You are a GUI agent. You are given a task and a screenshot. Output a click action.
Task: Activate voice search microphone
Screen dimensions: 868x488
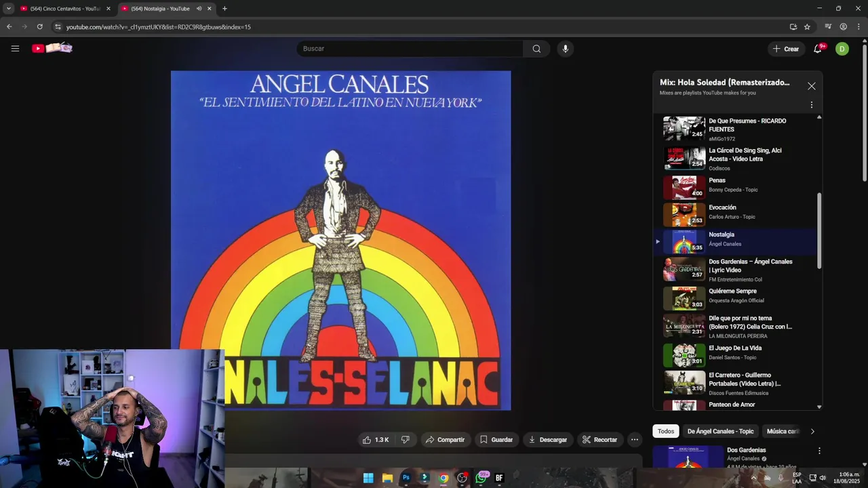tap(566, 49)
